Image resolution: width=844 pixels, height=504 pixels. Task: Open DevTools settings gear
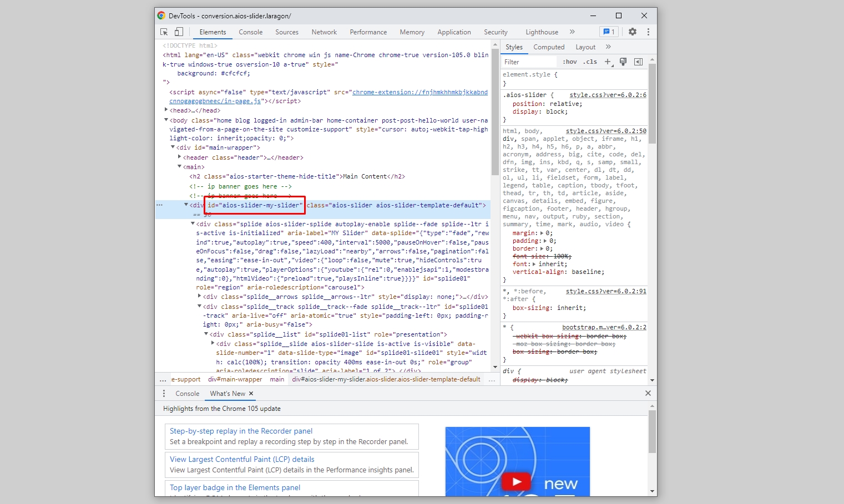coord(632,32)
